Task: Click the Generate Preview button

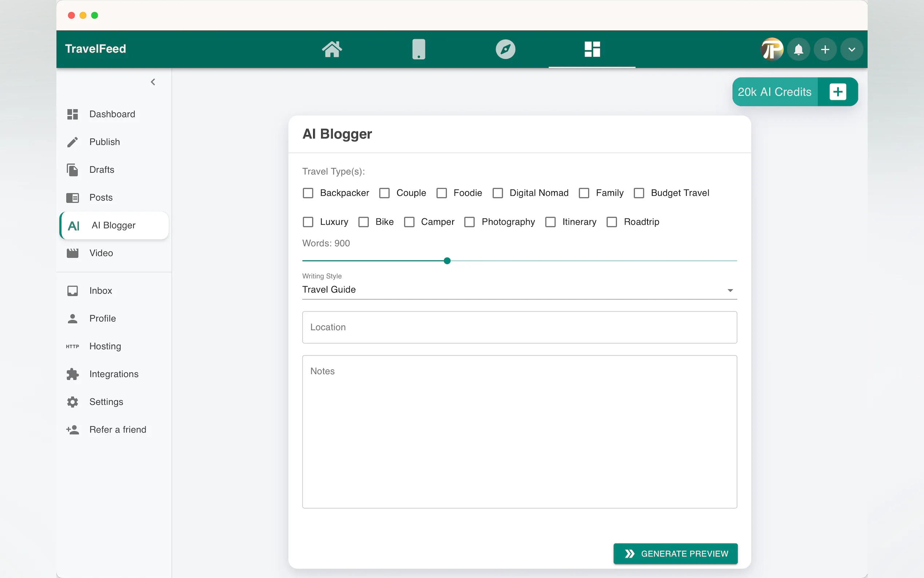Action: 675,554
